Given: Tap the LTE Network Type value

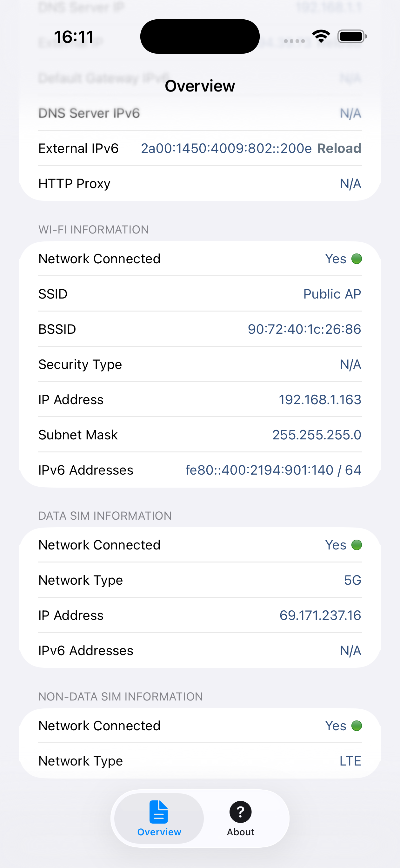Looking at the screenshot, I should (350, 761).
